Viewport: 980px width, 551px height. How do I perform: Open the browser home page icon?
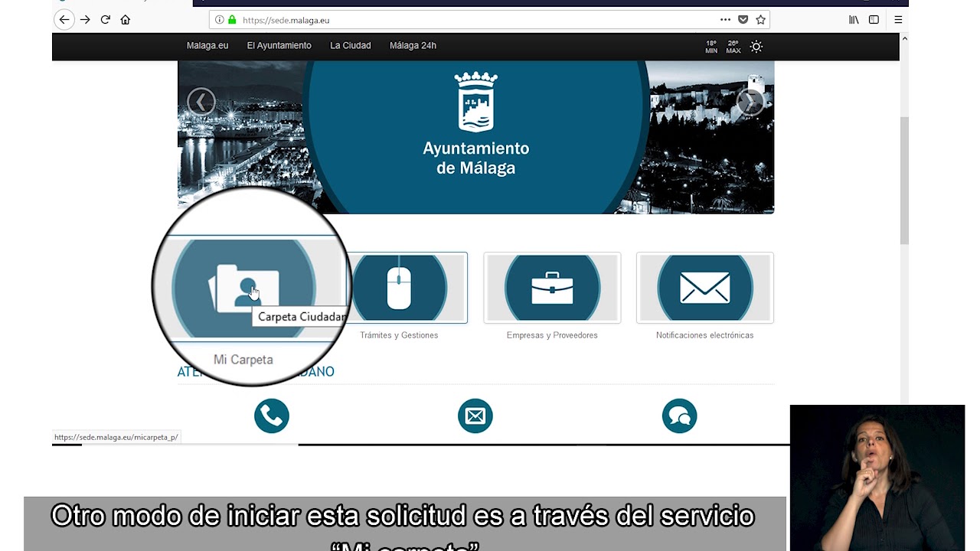pyautogui.click(x=126, y=20)
